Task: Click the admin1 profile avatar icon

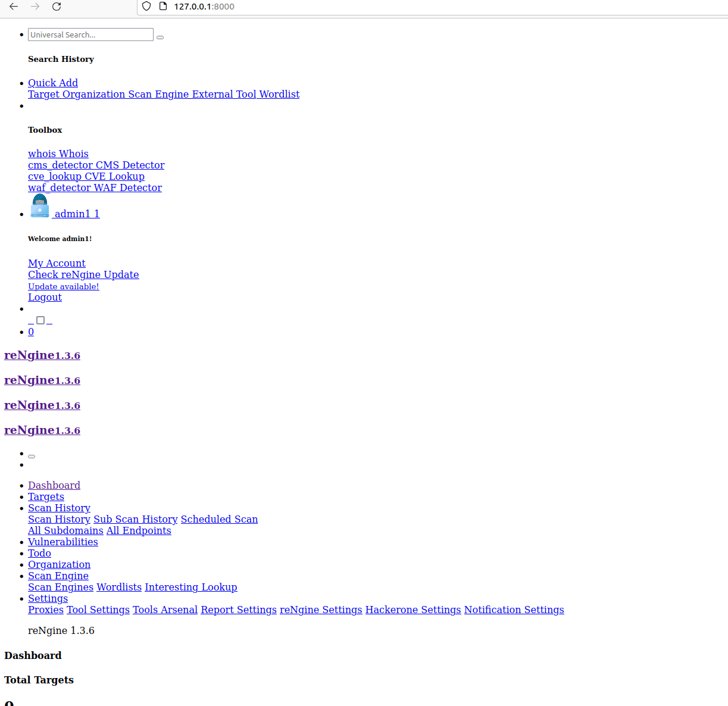Action: coord(39,205)
